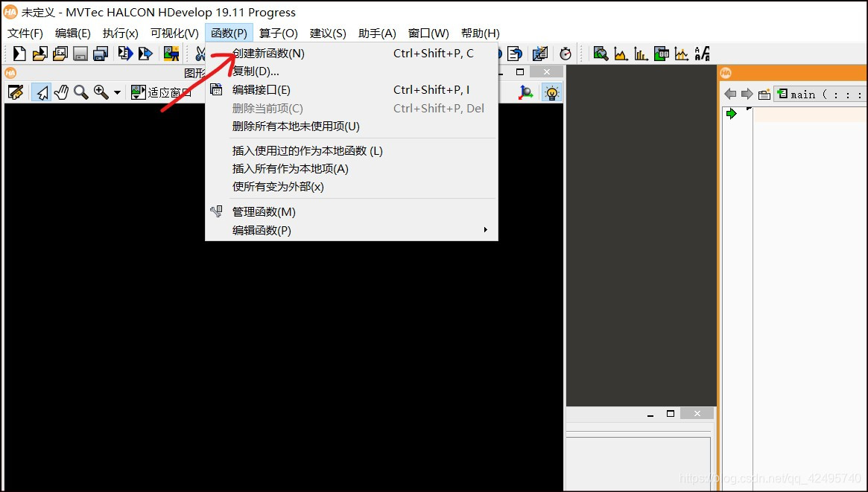
Task: Click the Save All stacked disks icon
Action: click(100, 54)
